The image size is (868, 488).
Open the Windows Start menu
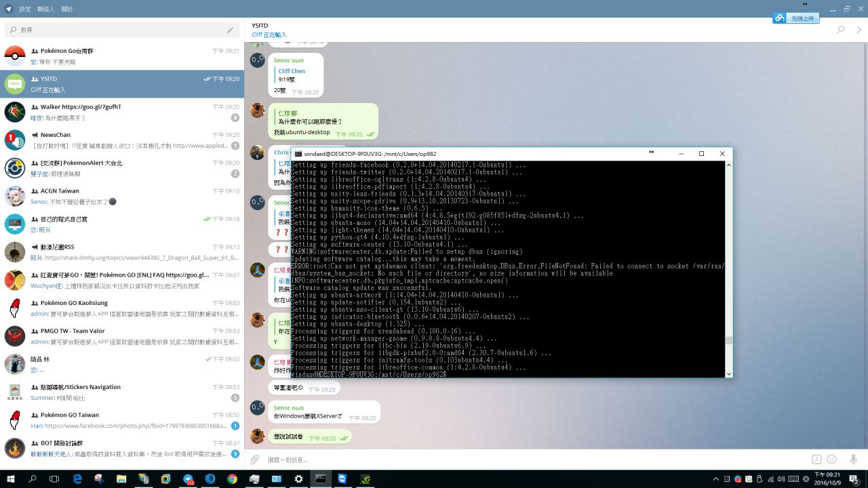tap(11, 479)
